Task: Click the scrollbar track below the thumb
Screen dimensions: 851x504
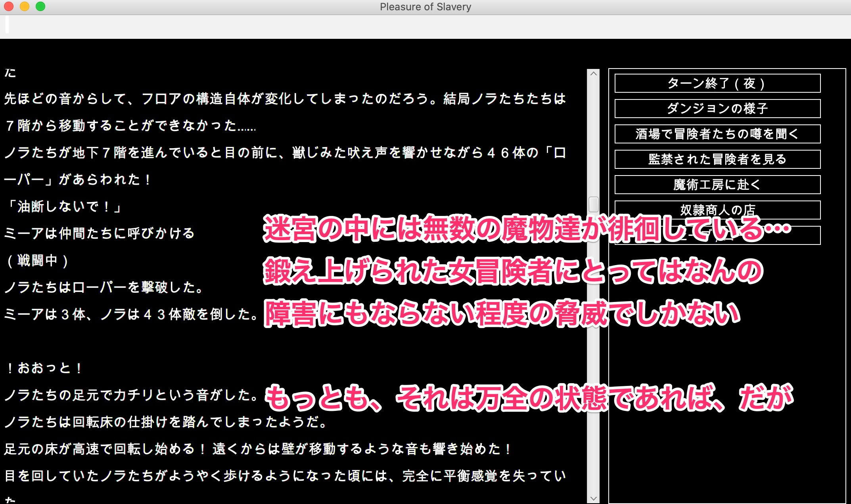Action: click(593, 357)
